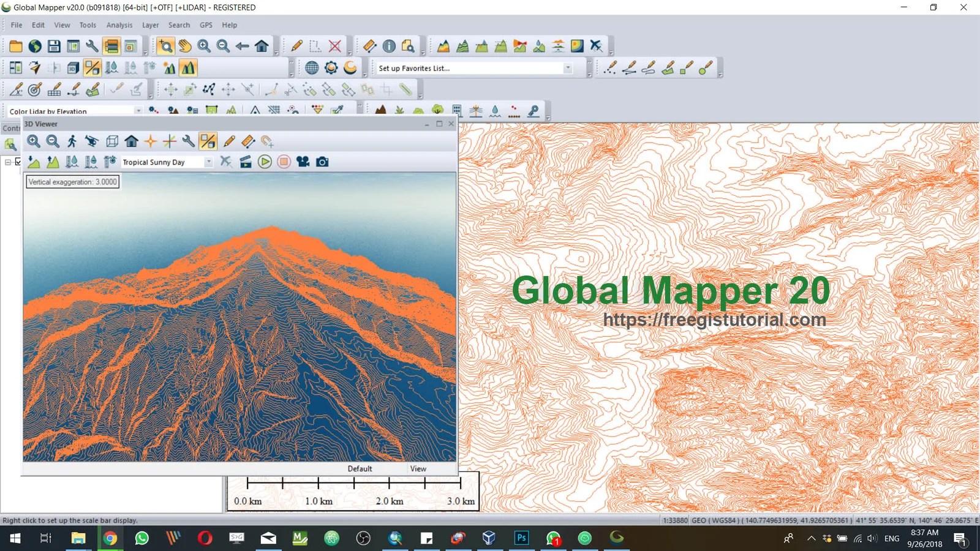
Task: Click the video camera record icon in 3D Viewer
Action: [x=303, y=162]
